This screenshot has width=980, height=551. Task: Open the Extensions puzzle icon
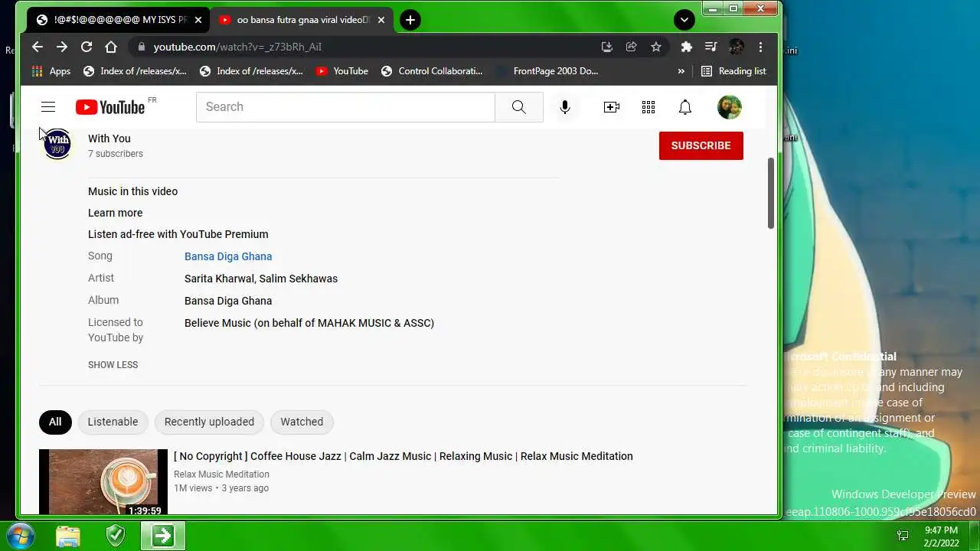click(687, 47)
